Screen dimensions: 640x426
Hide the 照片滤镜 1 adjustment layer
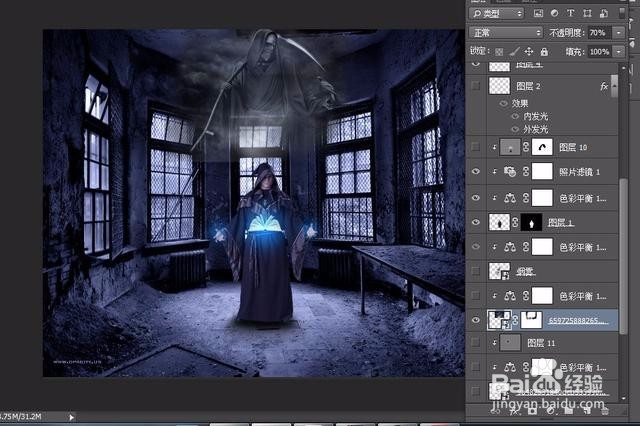point(476,171)
